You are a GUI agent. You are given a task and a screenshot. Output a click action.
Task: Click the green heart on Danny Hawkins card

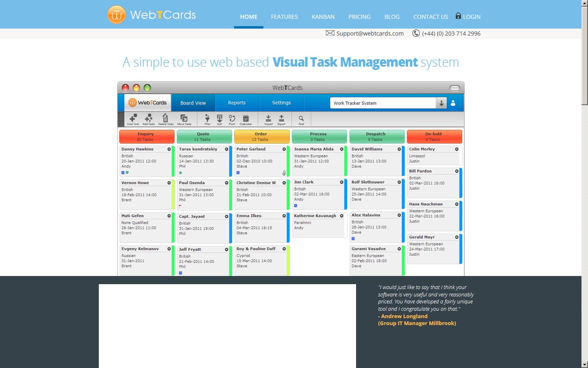click(127, 173)
